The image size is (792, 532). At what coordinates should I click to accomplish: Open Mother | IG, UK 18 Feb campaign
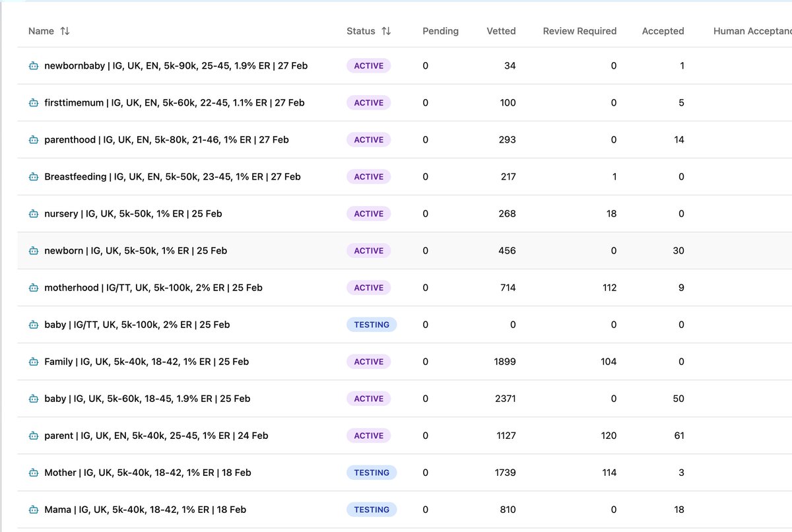pyautogui.click(x=148, y=473)
